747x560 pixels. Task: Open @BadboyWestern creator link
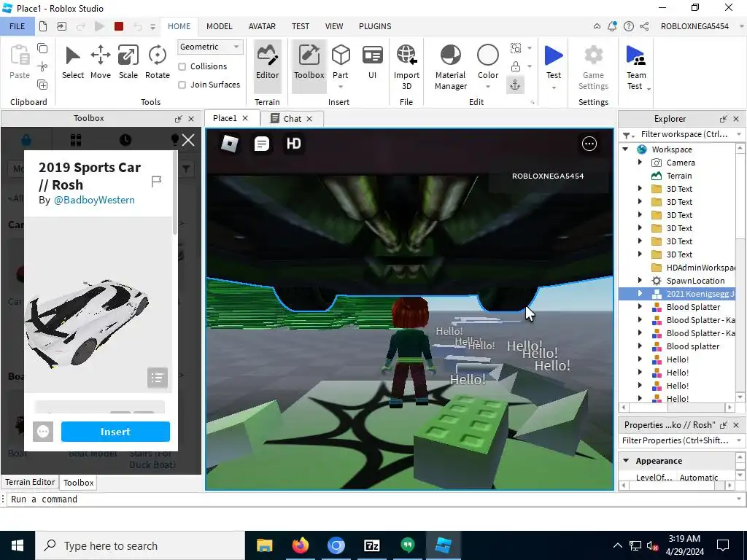click(x=94, y=200)
